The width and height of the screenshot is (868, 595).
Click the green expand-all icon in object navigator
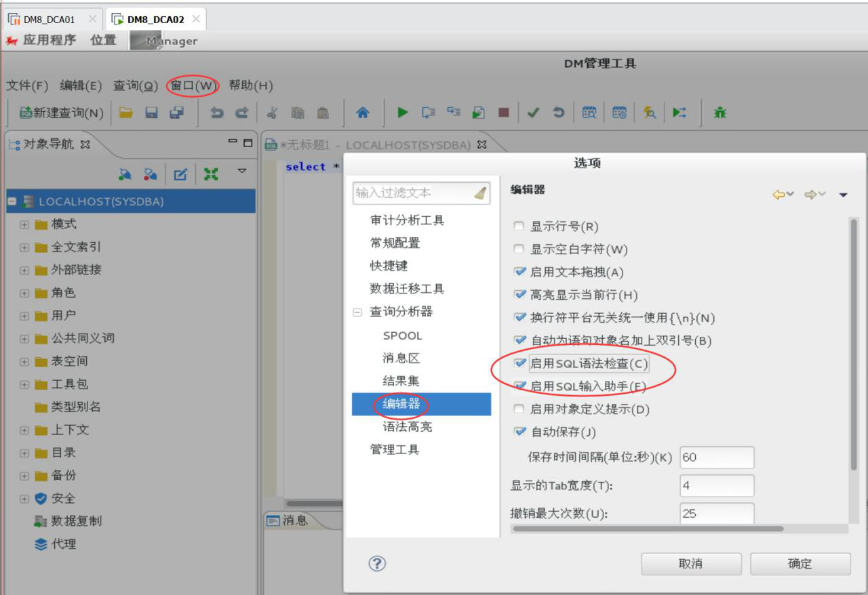point(211,174)
